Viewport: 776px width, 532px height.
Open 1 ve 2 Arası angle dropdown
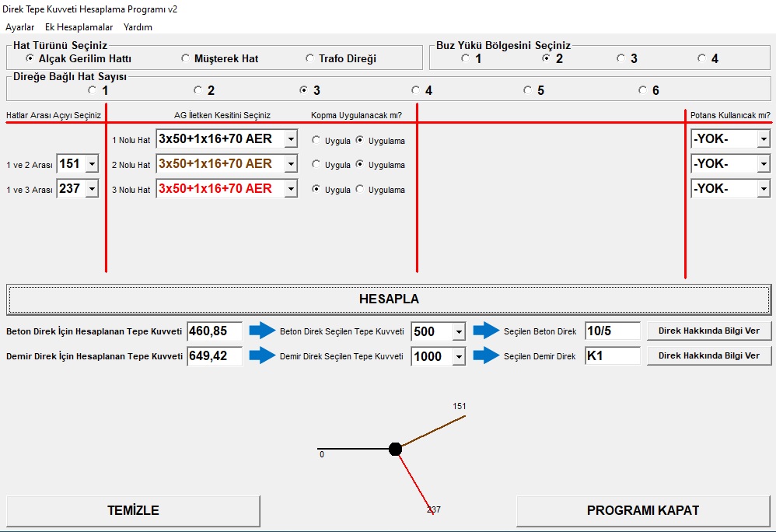tap(92, 164)
